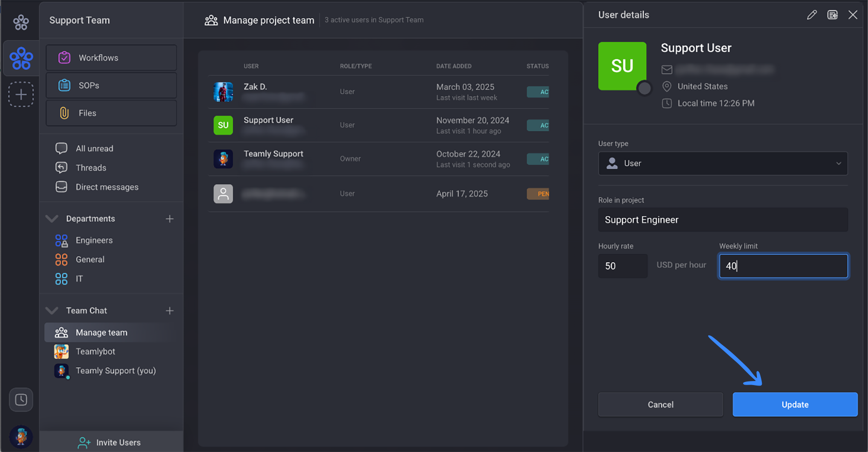Image resolution: width=868 pixels, height=452 pixels.
Task: Click the pending user's placeholder avatar
Action: pyautogui.click(x=223, y=194)
